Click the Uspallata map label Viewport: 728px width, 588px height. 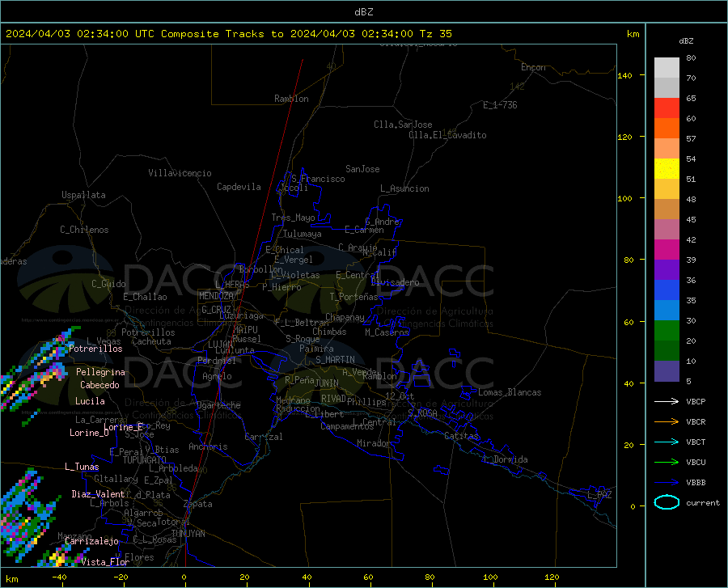click(x=83, y=195)
